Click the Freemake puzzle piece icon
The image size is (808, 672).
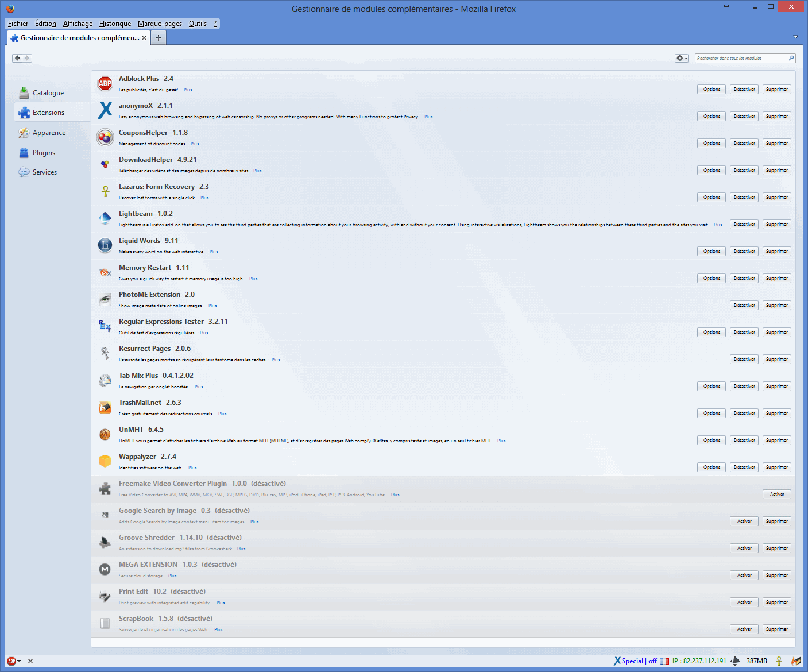(105, 488)
